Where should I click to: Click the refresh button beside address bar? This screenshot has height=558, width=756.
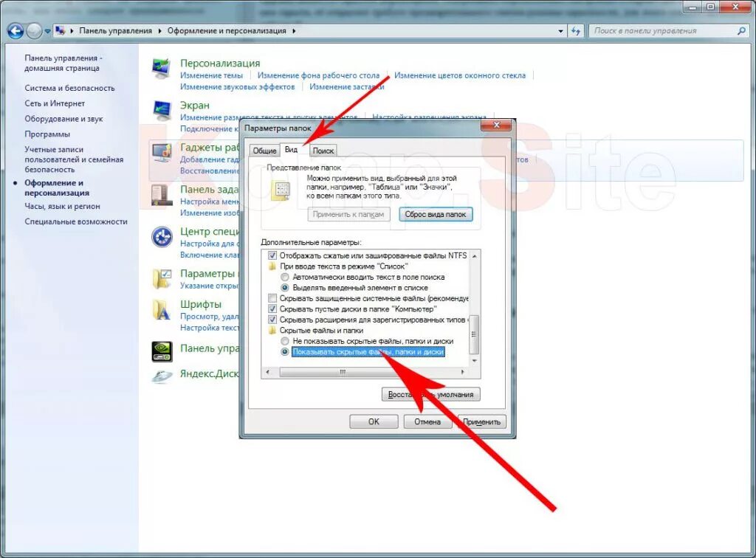(x=575, y=31)
